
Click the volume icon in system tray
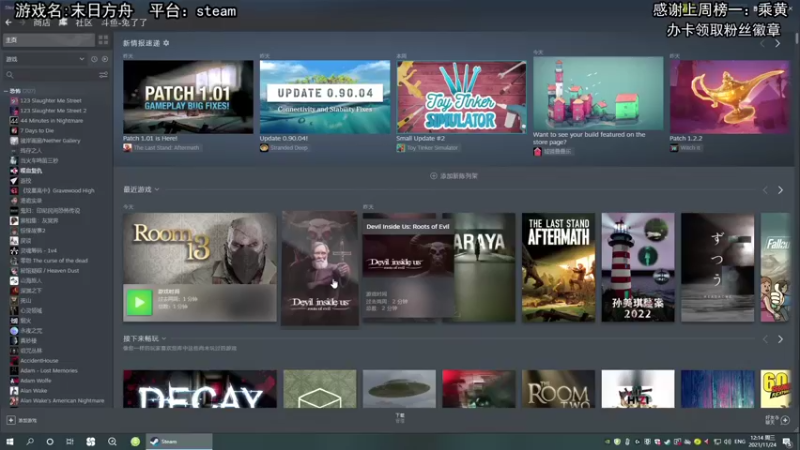pyautogui.click(x=728, y=442)
